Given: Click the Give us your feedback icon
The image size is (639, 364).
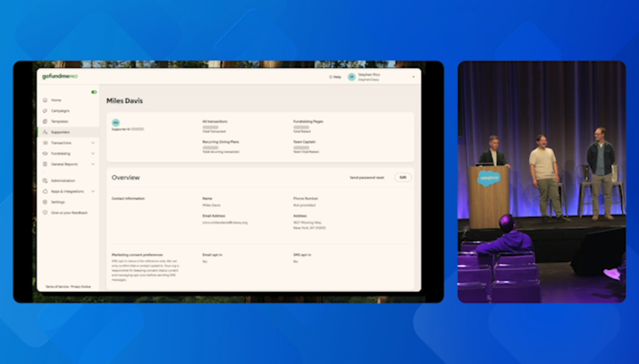Looking at the screenshot, I should click(x=45, y=213).
